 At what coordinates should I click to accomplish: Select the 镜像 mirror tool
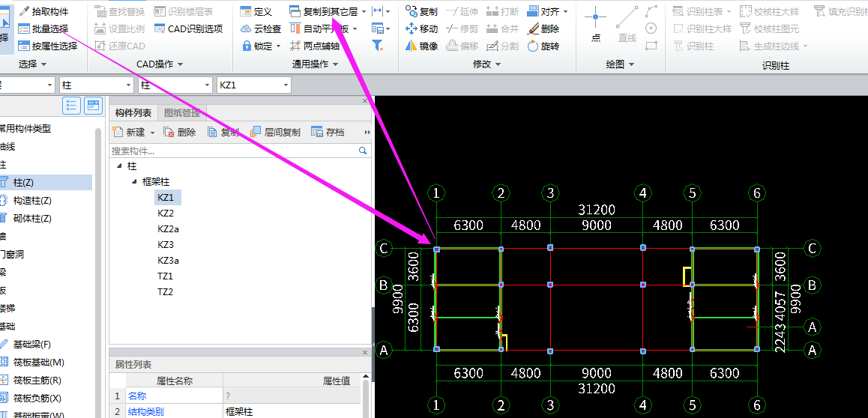point(421,46)
